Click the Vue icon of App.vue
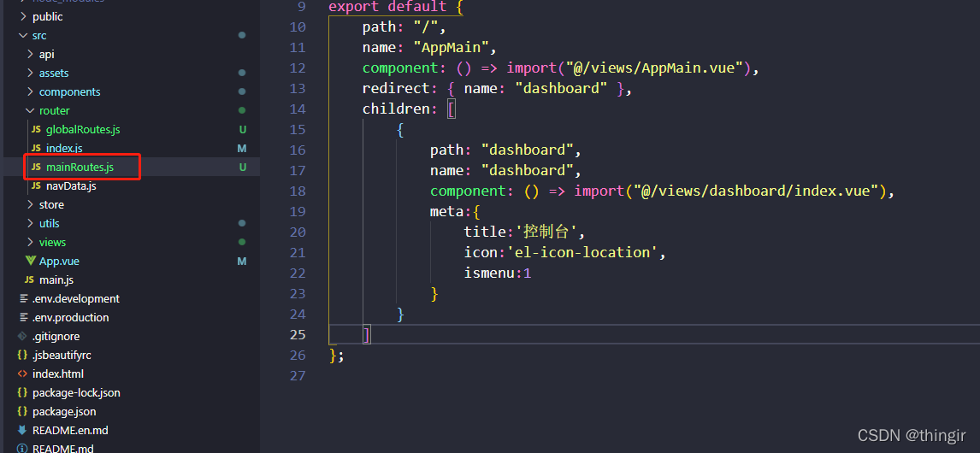Image resolution: width=980 pixels, height=453 pixels. pos(30,261)
